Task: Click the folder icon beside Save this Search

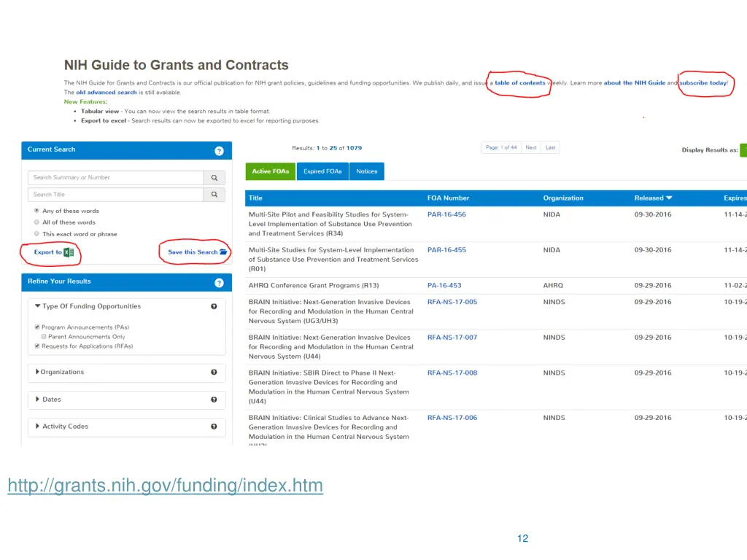Action: [223, 252]
